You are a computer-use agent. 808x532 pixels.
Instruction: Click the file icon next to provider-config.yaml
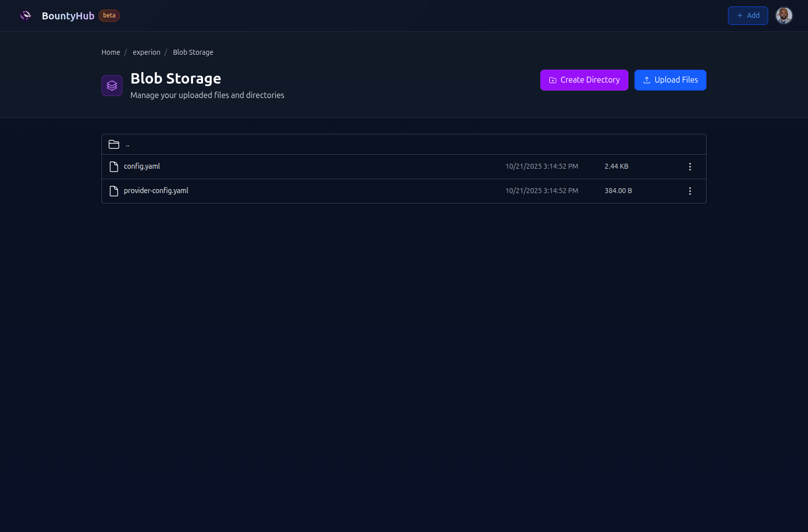[x=113, y=191]
